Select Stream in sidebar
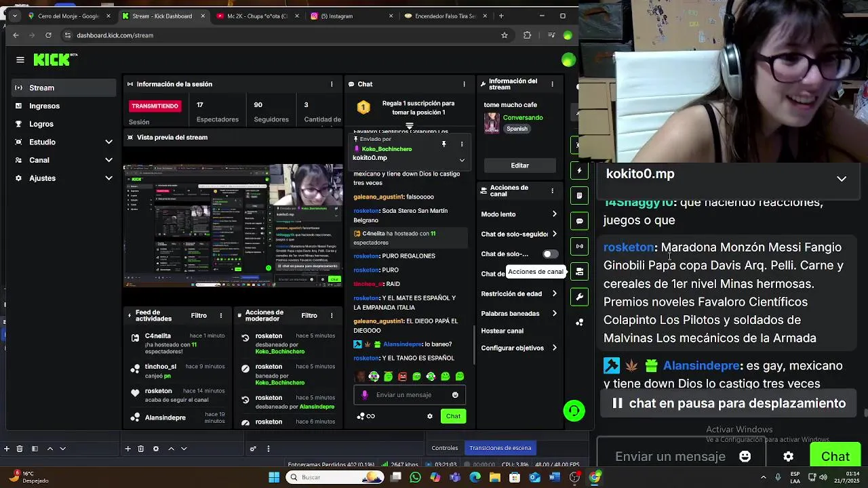 tap(64, 87)
